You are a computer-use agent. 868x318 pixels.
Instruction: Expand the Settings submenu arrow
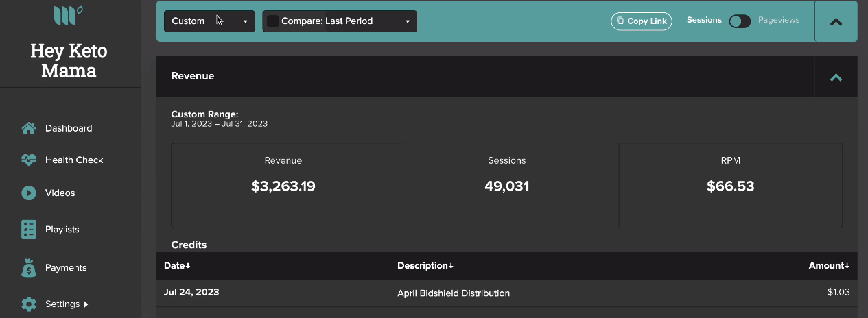pos(86,304)
